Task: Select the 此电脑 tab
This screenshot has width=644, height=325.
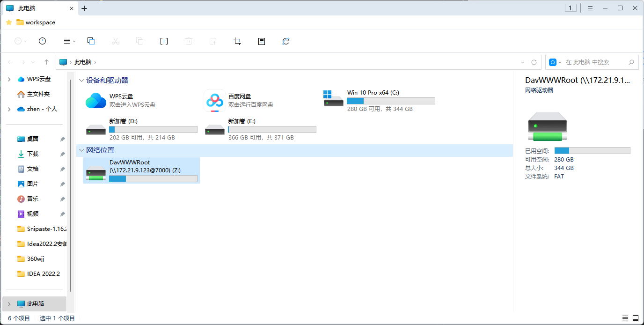Action: point(38,8)
